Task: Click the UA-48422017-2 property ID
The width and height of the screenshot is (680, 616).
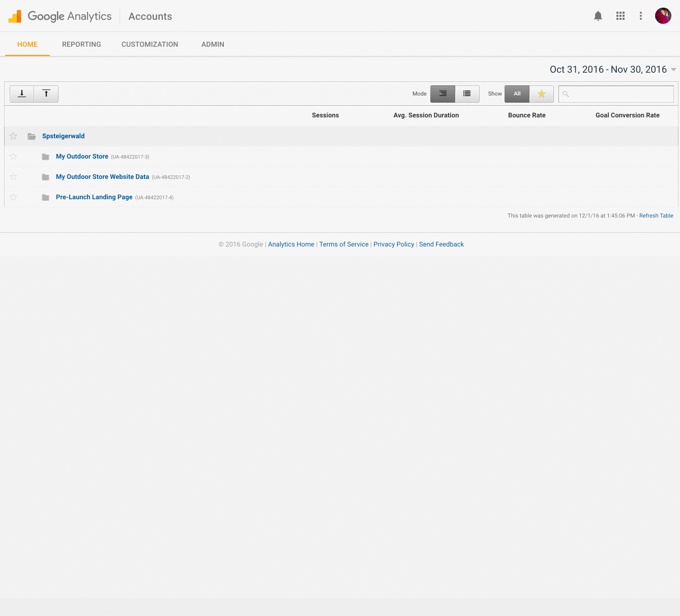Action: pyautogui.click(x=171, y=177)
